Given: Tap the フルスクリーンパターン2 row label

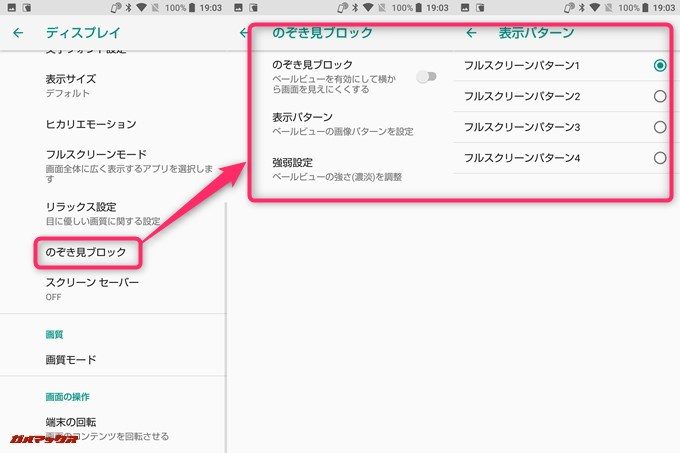Looking at the screenshot, I should [522, 96].
